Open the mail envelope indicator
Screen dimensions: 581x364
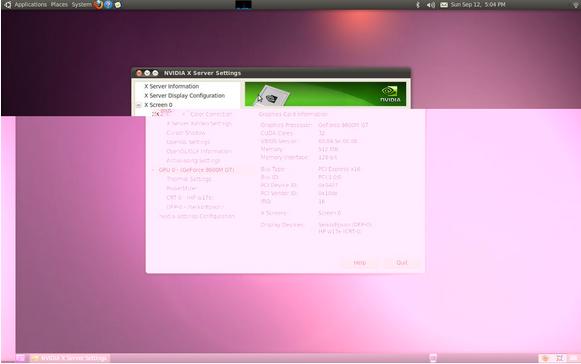[x=444, y=4]
